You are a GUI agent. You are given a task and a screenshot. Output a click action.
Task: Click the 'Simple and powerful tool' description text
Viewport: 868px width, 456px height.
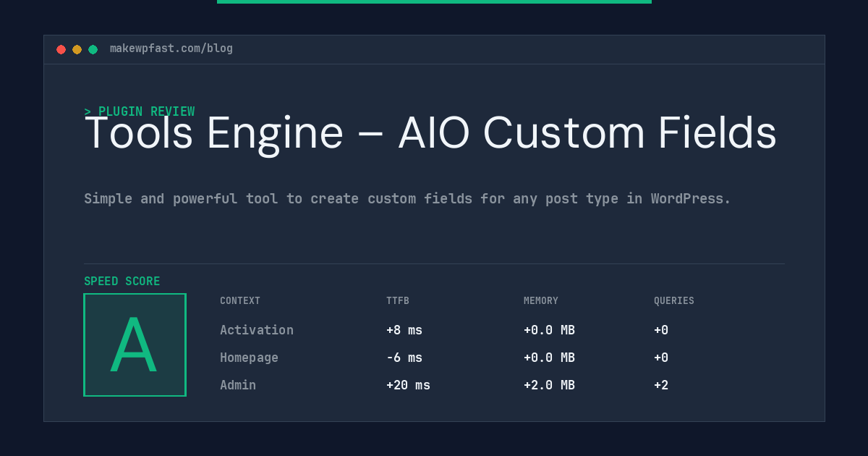[407, 198]
